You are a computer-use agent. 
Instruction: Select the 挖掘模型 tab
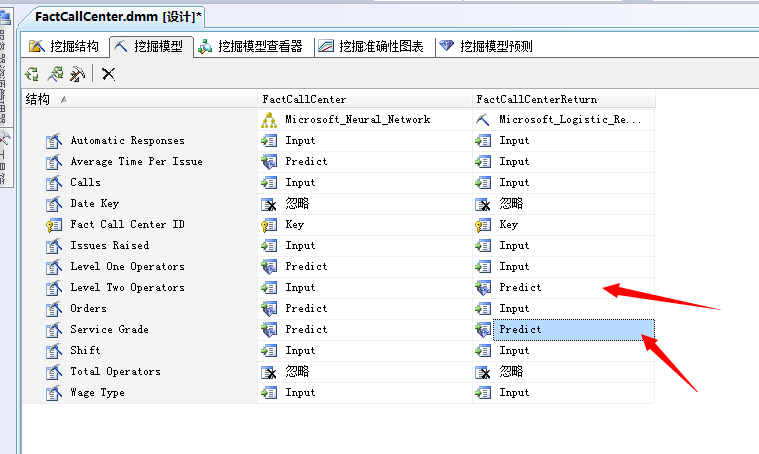click(152, 46)
